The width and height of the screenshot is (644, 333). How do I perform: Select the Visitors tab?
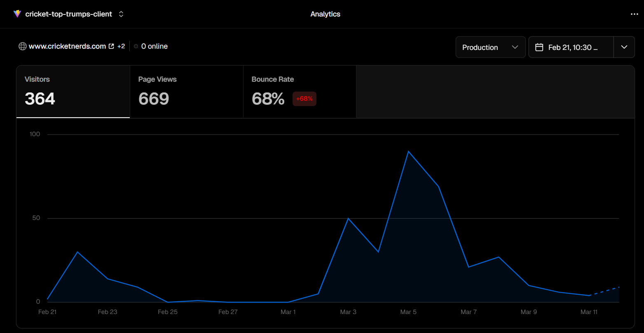73,92
